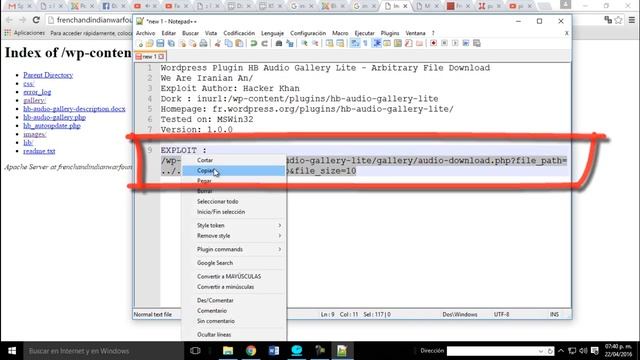This screenshot has width=640, height=360.
Task: Click the Find binoculars icon in Notepad++ toolbar
Action: [x=279, y=43]
